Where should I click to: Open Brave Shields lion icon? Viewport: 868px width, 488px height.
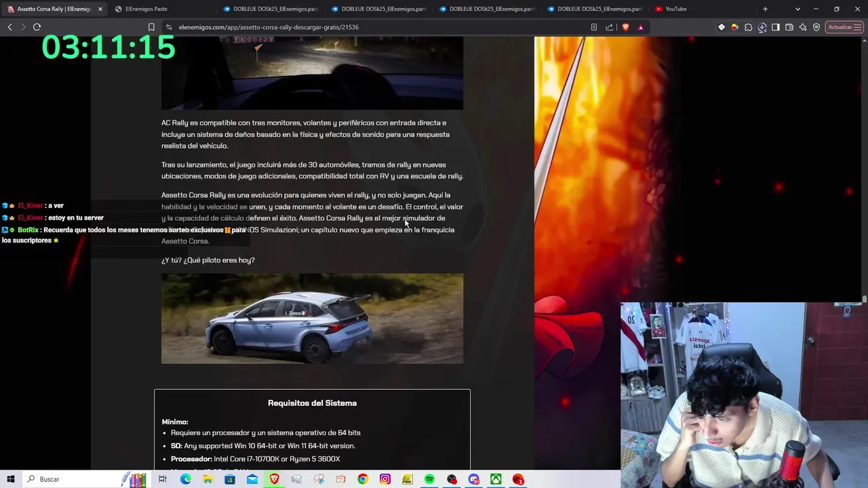pyautogui.click(x=625, y=27)
